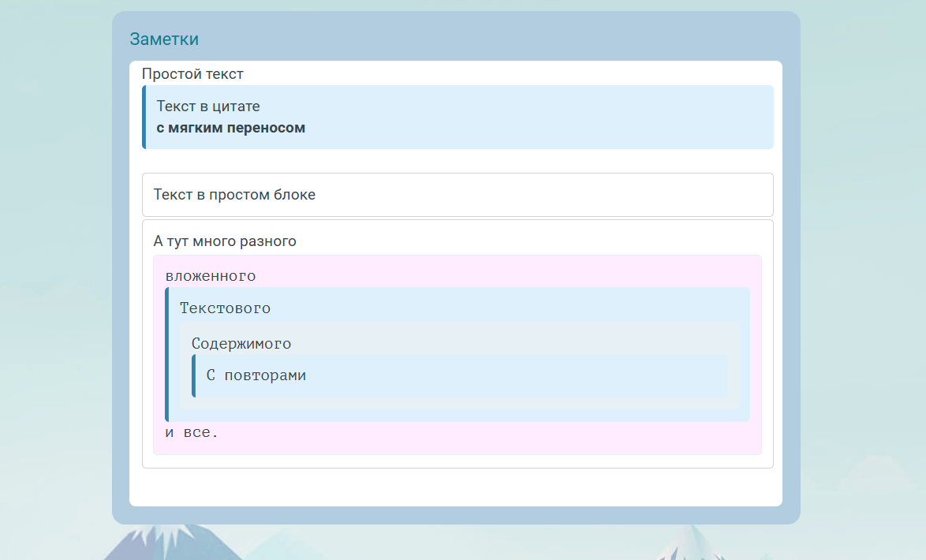
Task: Click the "и все." closing text
Action: click(192, 432)
